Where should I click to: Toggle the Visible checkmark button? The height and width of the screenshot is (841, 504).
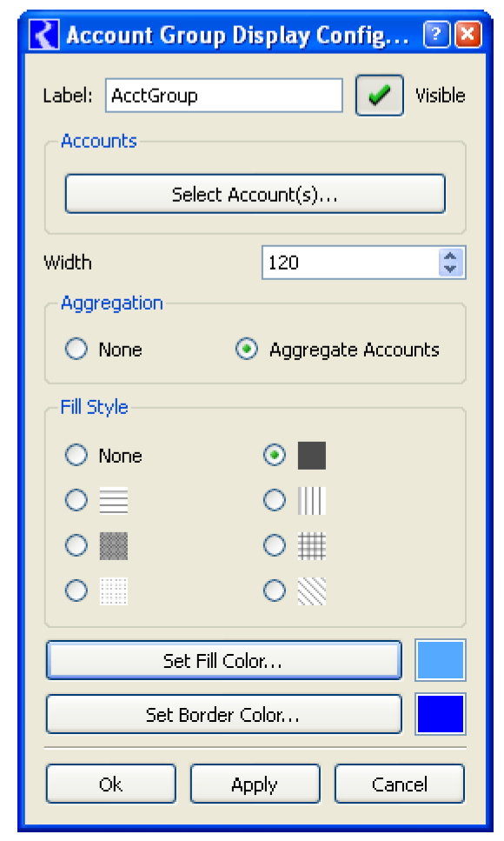pyautogui.click(x=380, y=96)
